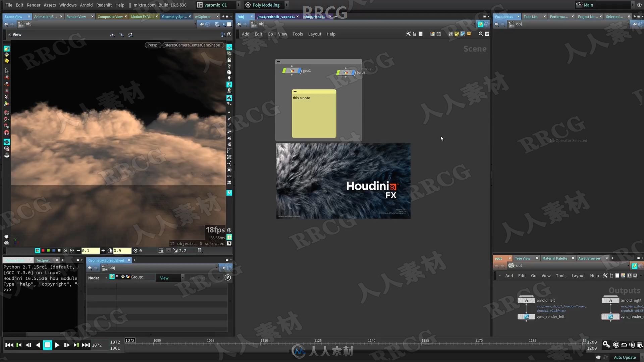Viewport: 644px width, 362px height.
Task: Play the animation in reverse
Action: (x=38, y=345)
